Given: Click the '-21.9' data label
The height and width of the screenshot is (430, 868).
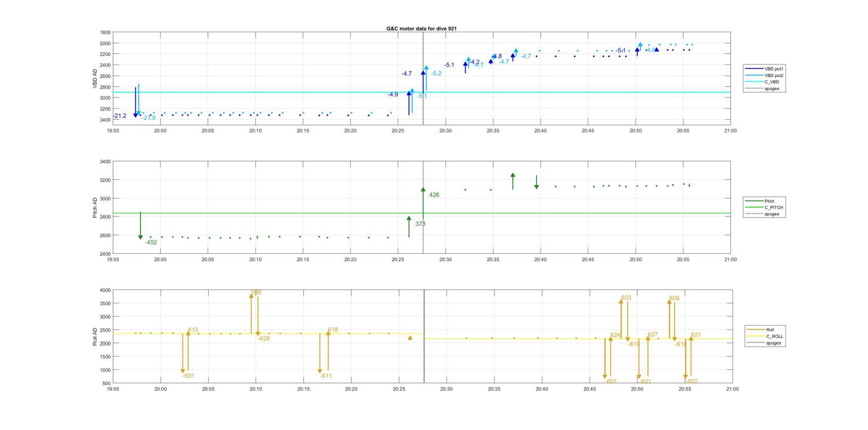Looking at the screenshot, I should 149,118.
